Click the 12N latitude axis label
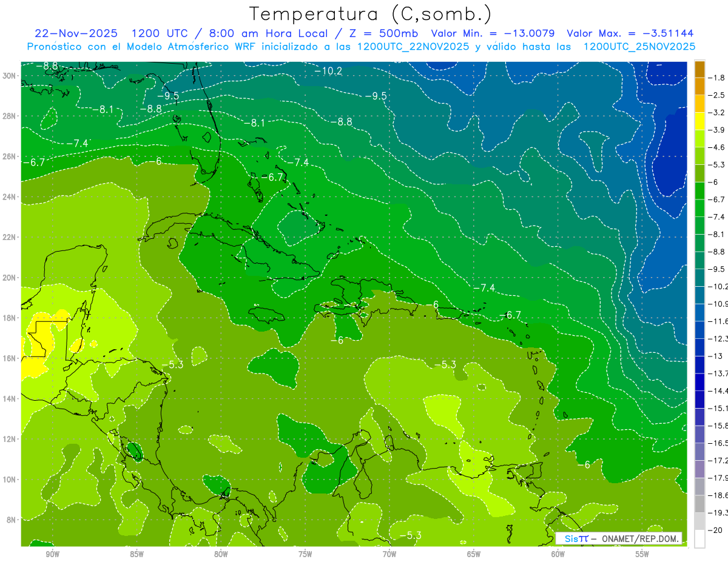The height and width of the screenshot is (562, 728). click(9, 439)
